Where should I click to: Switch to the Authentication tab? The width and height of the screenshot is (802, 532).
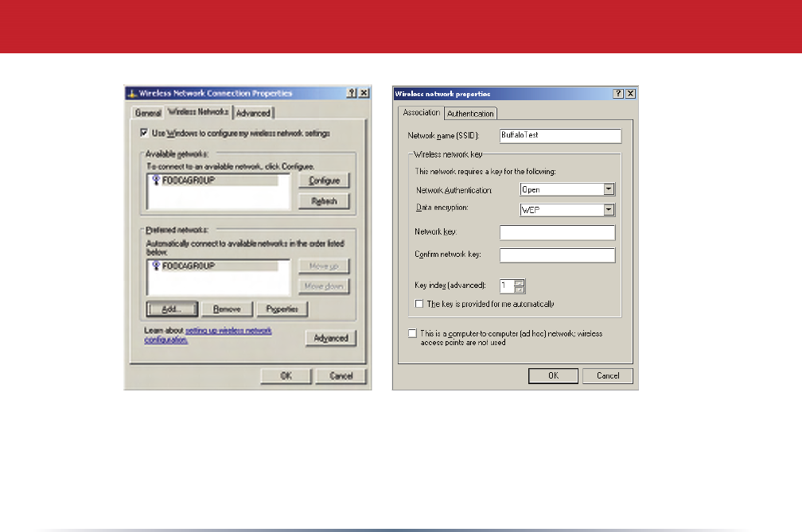pos(470,114)
